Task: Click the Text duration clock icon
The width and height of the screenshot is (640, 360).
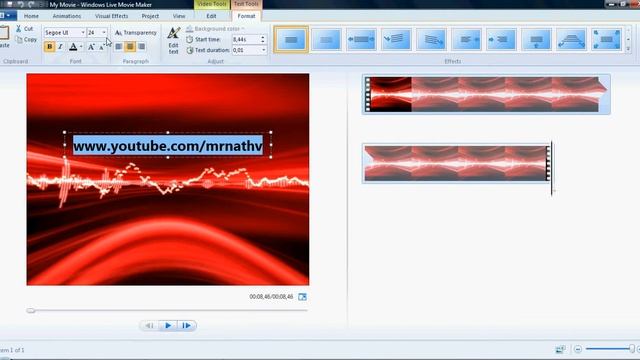Action: (x=189, y=50)
